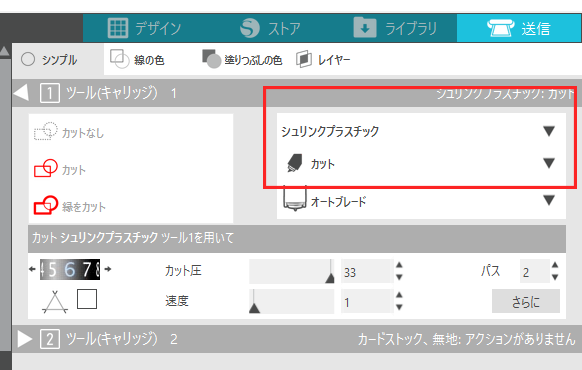
Task: Click the 線の色 overlapping squares icon
Action: click(120, 59)
